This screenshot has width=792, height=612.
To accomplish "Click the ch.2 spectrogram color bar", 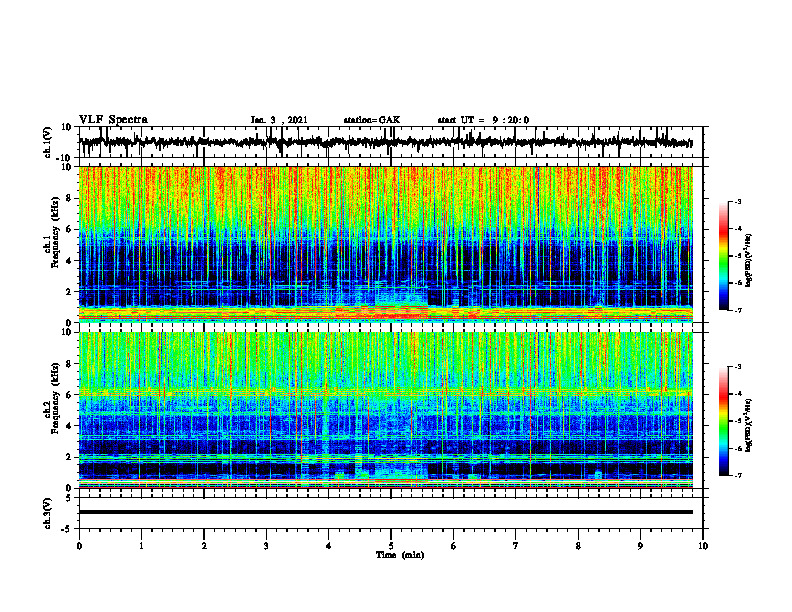I will (724, 421).
